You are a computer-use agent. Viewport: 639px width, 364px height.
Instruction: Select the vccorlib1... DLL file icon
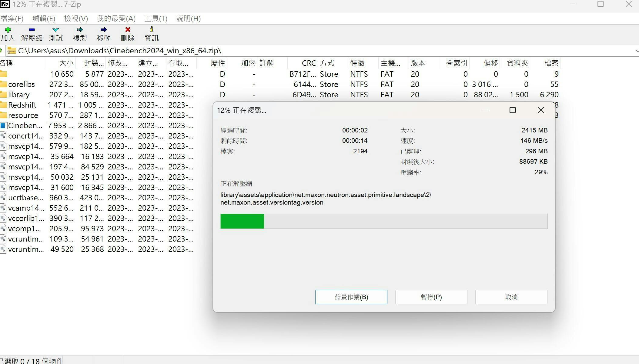coord(3,218)
